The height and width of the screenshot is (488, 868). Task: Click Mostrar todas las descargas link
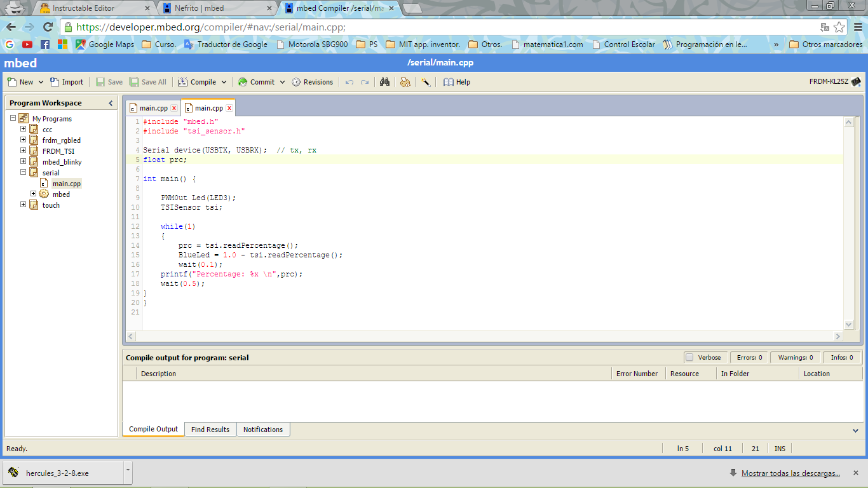click(790, 473)
